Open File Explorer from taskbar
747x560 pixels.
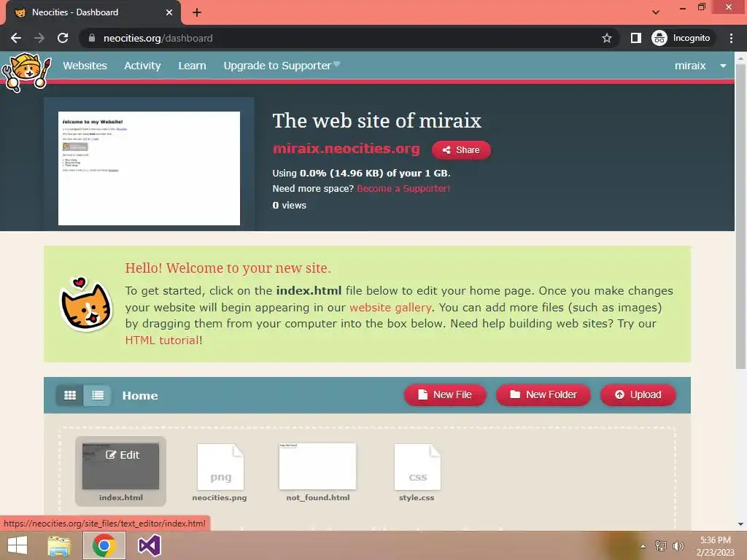(x=59, y=545)
